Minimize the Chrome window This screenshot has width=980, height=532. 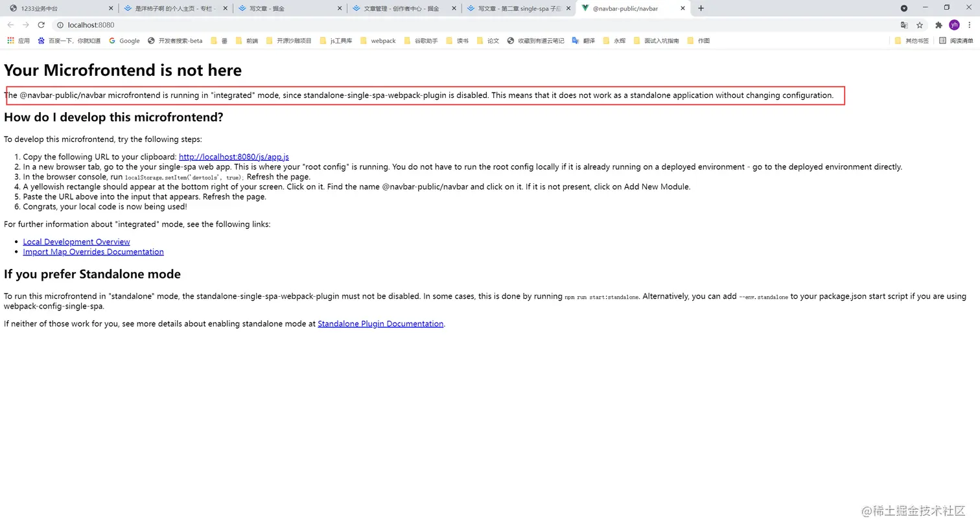925,8
